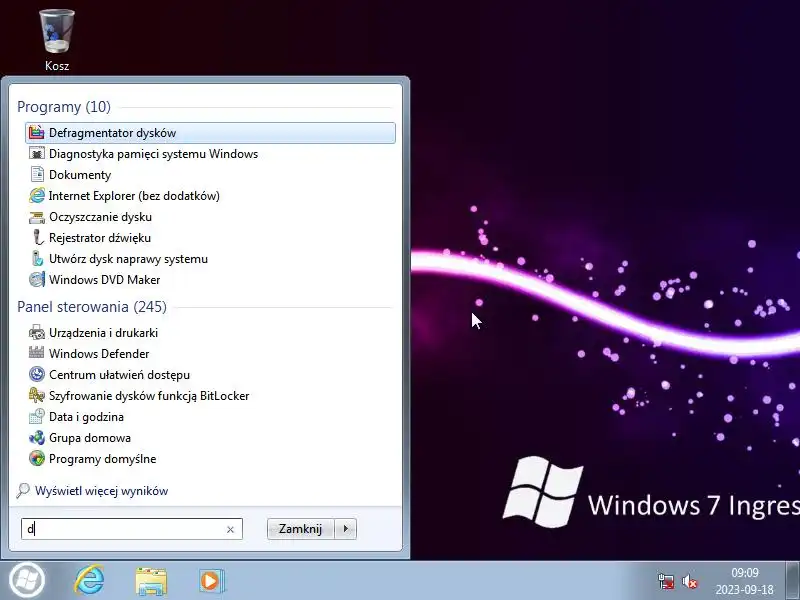The image size is (800, 600).
Task: Open Windows Explorer from the taskbar
Action: [151, 581]
